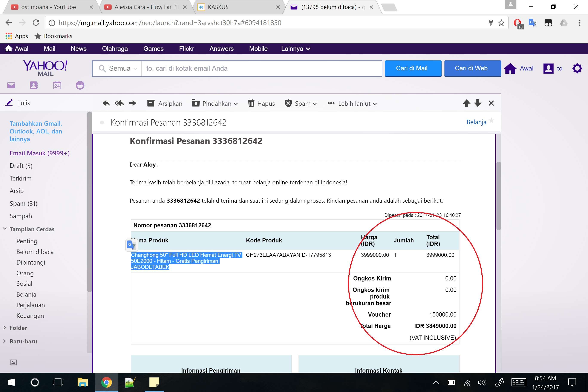
Task: Open the Belanja category label
Action: coord(476,122)
